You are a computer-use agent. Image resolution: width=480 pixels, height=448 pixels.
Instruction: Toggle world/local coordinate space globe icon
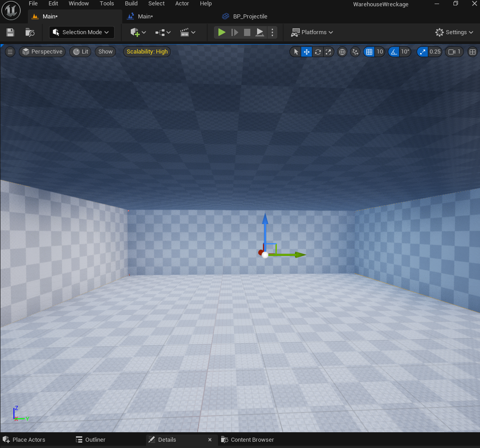[342, 52]
